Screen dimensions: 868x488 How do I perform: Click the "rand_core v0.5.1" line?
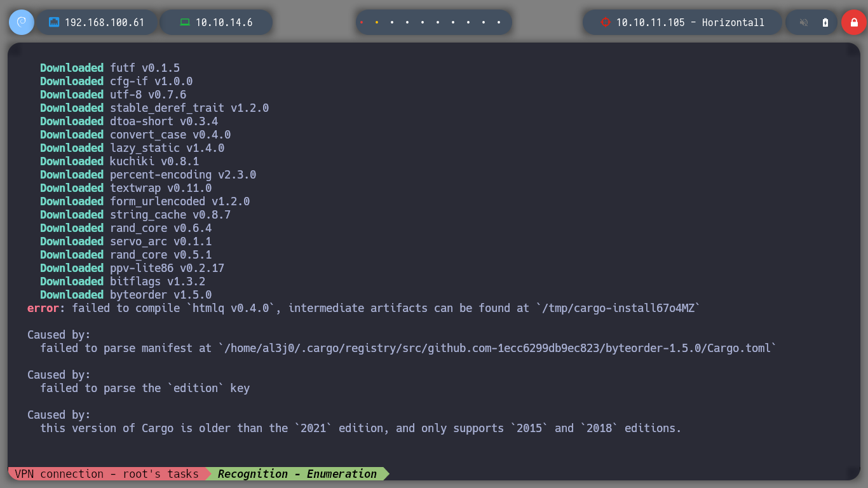click(161, 255)
